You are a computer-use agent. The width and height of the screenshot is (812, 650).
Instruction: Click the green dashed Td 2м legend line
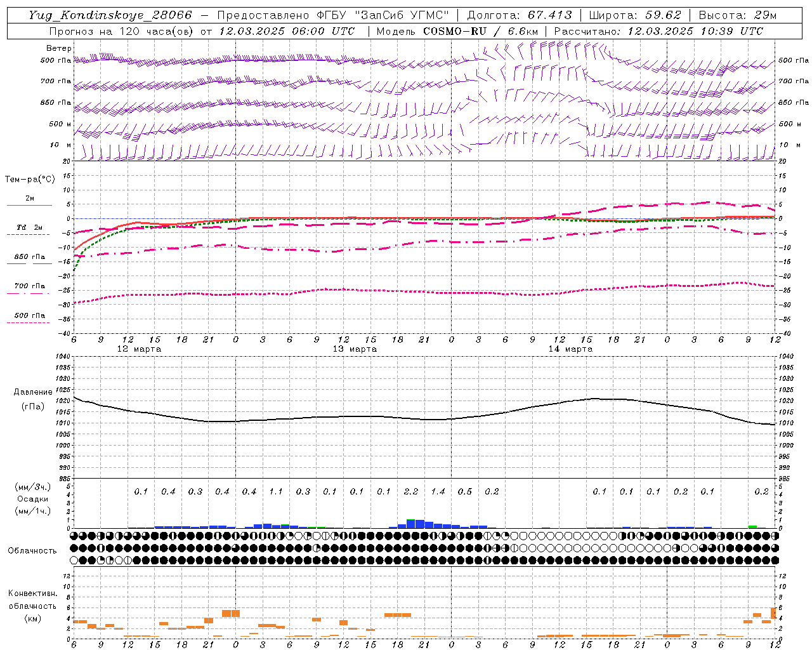[28, 234]
